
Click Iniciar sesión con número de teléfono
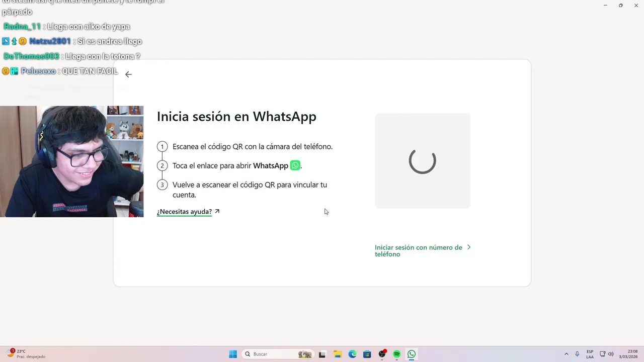(x=419, y=250)
